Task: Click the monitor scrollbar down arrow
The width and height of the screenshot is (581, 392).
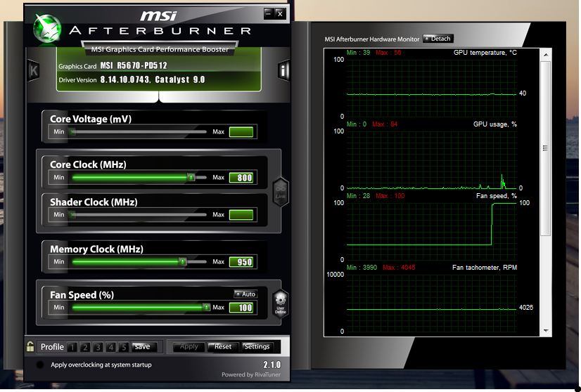Action: (546, 331)
